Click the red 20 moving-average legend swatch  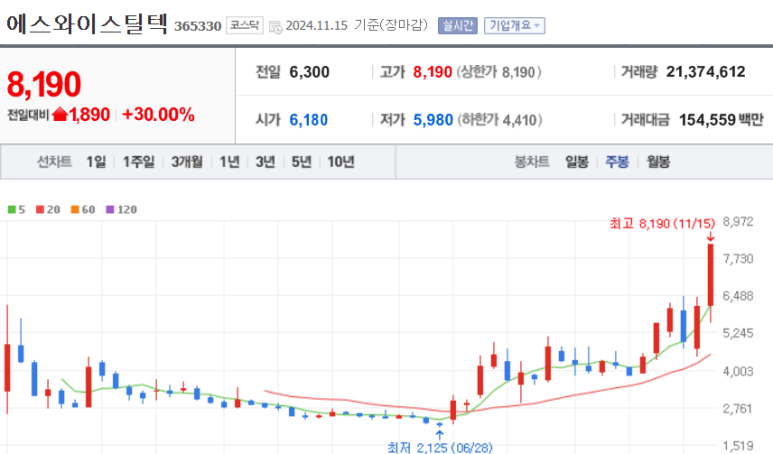point(40,210)
